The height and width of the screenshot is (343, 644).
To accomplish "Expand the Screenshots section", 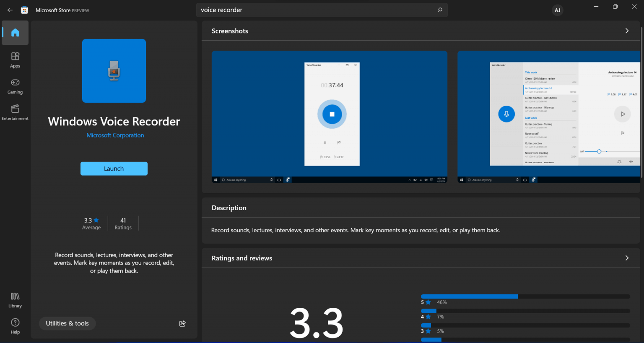I will [626, 31].
